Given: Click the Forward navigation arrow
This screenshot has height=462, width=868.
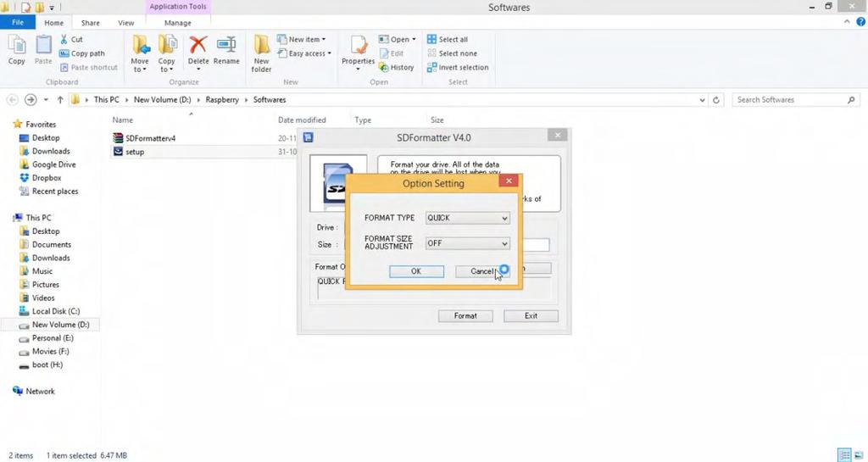Looking at the screenshot, I should point(31,100).
